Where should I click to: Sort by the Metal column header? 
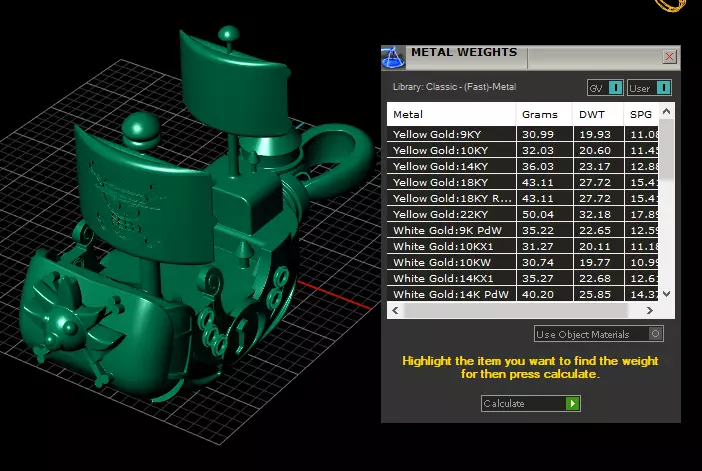click(x=451, y=115)
